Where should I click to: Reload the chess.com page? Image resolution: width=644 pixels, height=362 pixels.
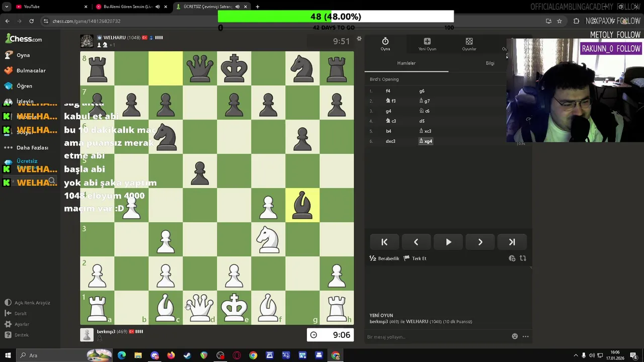31,21
